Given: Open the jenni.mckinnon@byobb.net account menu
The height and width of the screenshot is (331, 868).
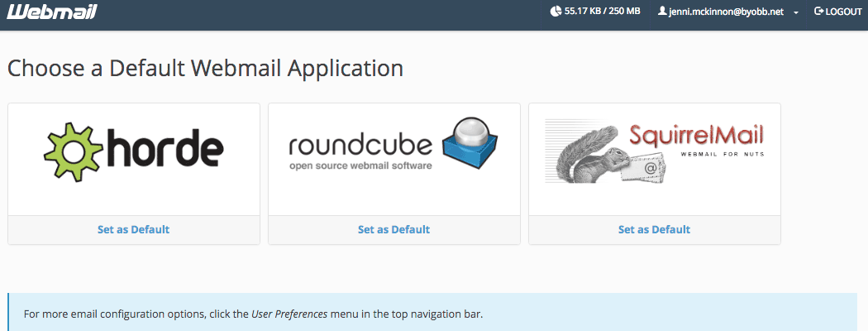Looking at the screenshot, I should pos(728,12).
